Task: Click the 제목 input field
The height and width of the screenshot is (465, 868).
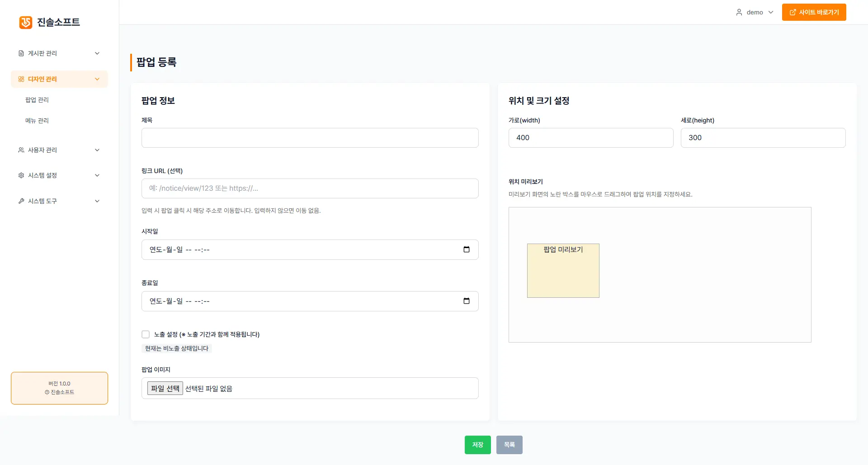Action: (310, 138)
